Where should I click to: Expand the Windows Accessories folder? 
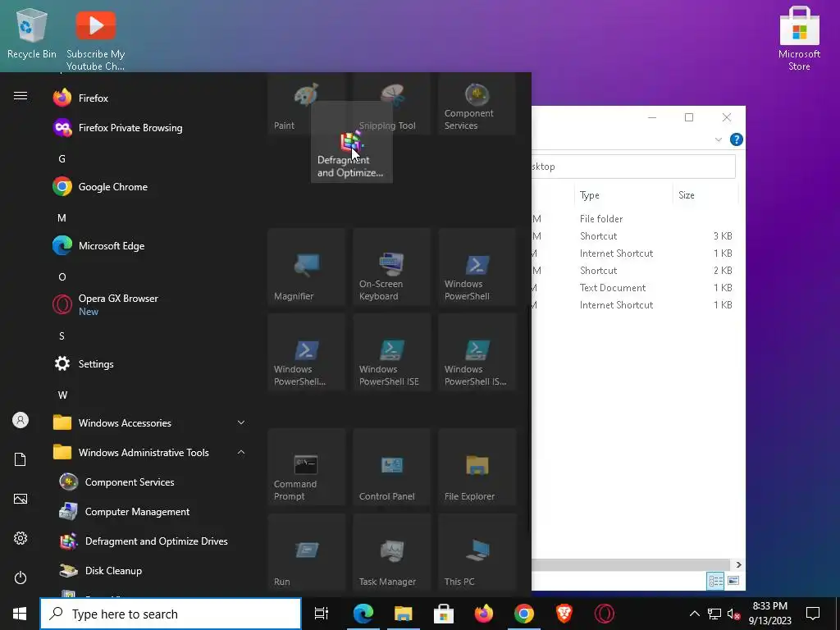point(150,422)
